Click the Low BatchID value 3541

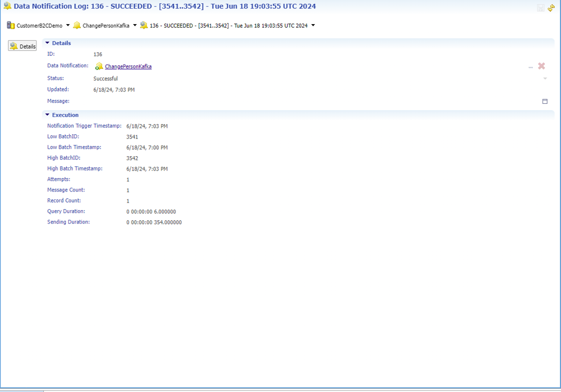(x=132, y=136)
